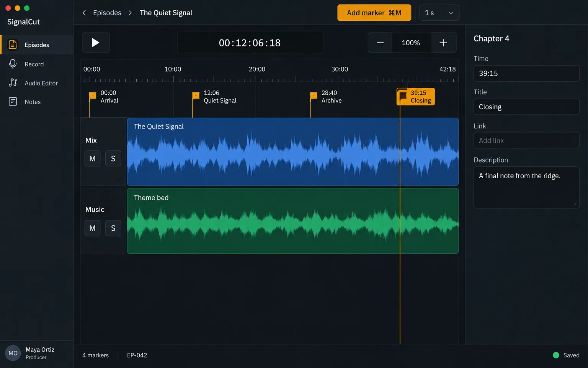
Task: Click the Music track label
Action: [x=95, y=210]
